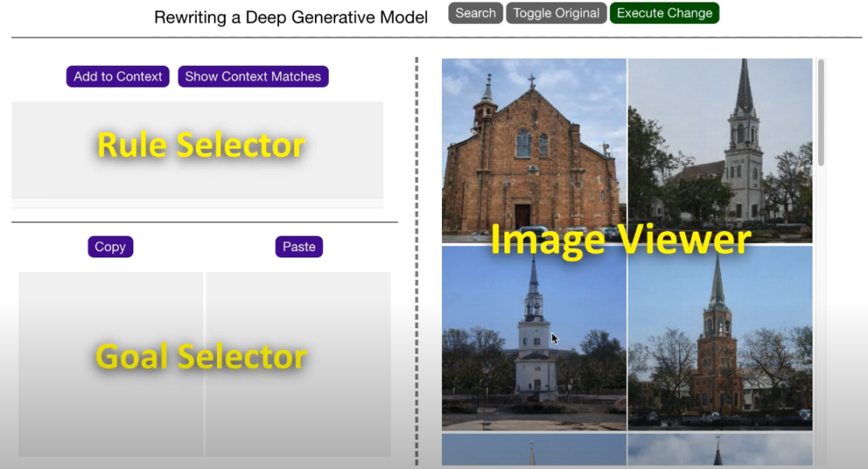Click the Paste button
This screenshot has width=868, height=469.
[299, 247]
